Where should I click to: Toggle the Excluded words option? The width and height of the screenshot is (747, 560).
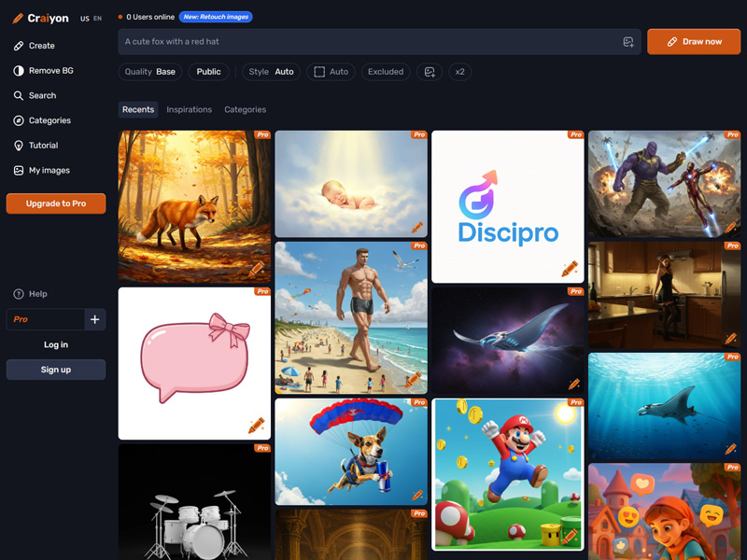coord(385,72)
